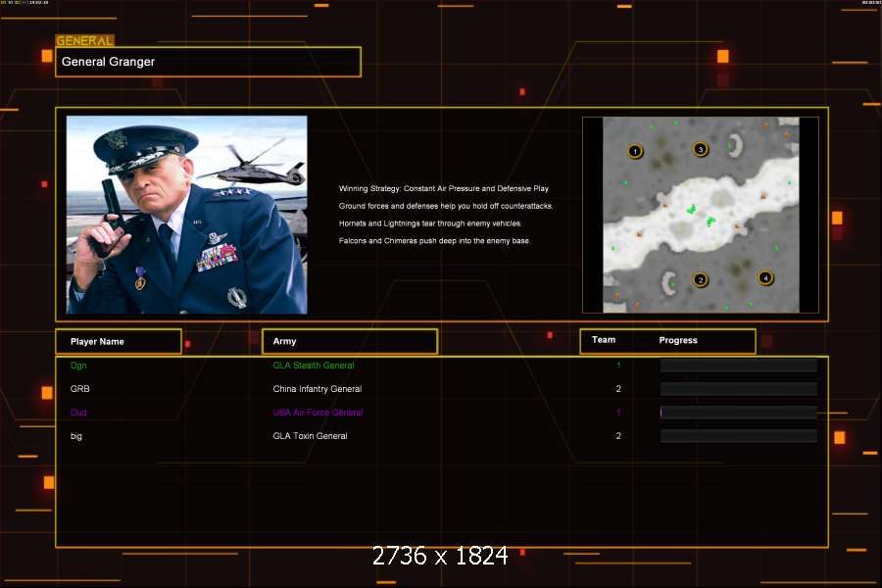Select start position marker 4 on minimap
The height and width of the screenshot is (588, 882).
tap(765, 277)
